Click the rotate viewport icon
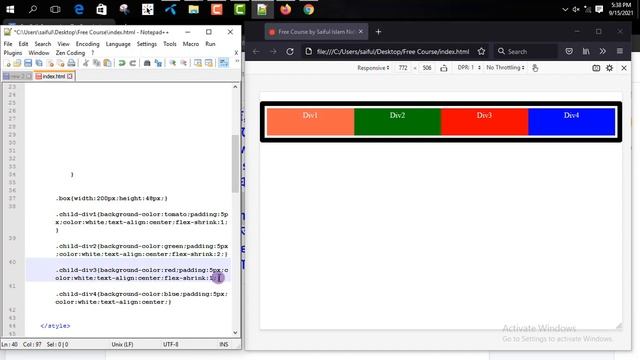The image size is (640, 360). 444,68
